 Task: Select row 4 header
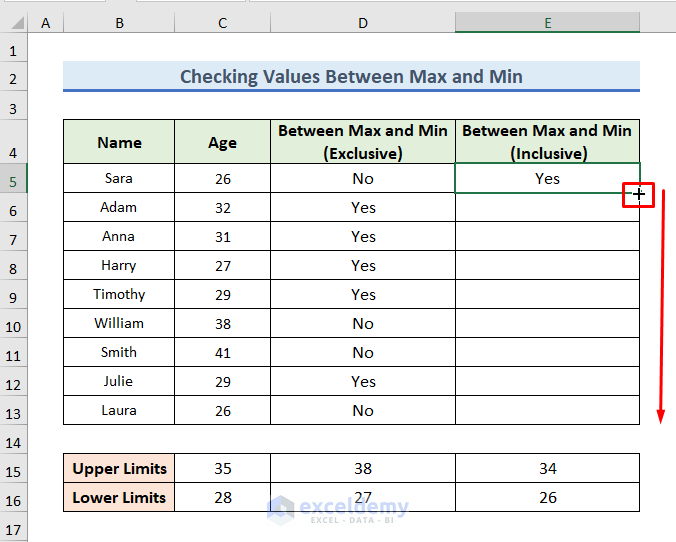pyautogui.click(x=13, y=142)
